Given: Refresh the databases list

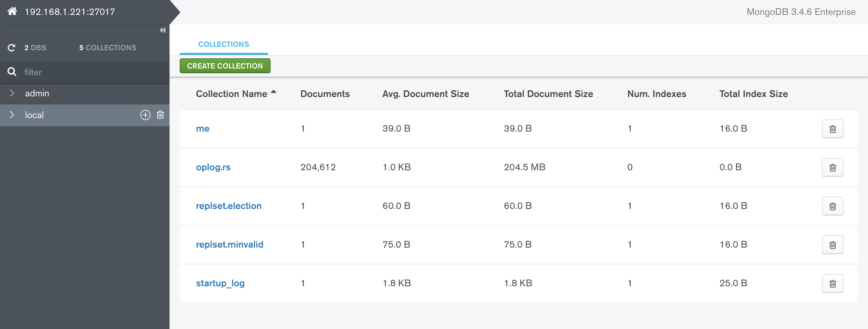Looking at the screenshot, I should click(x=11, y=47).
